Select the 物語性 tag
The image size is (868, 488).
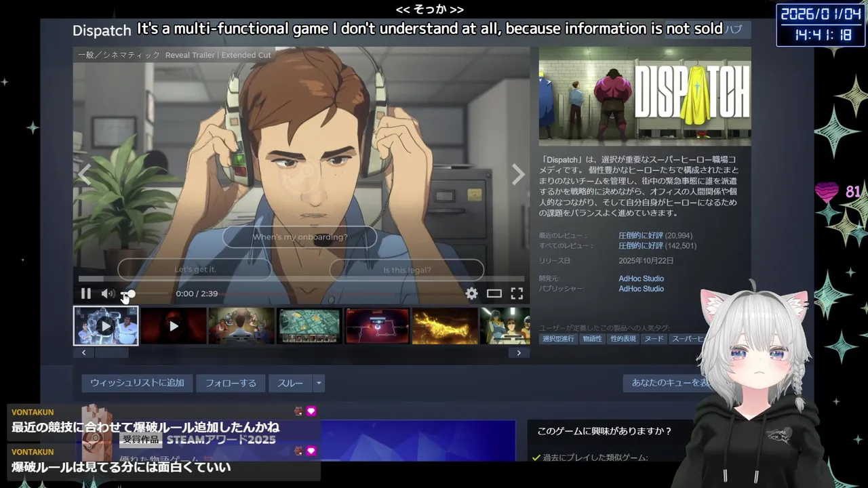(x=592, y=339)
